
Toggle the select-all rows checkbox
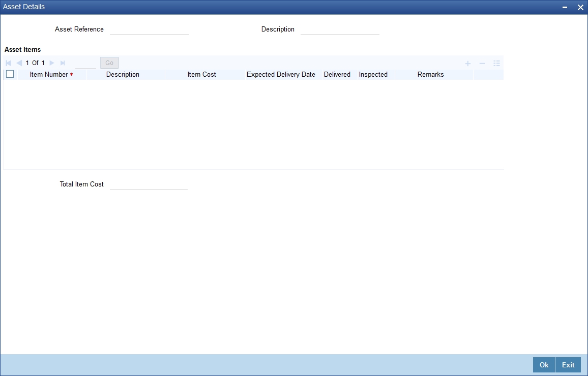[10, 74]
